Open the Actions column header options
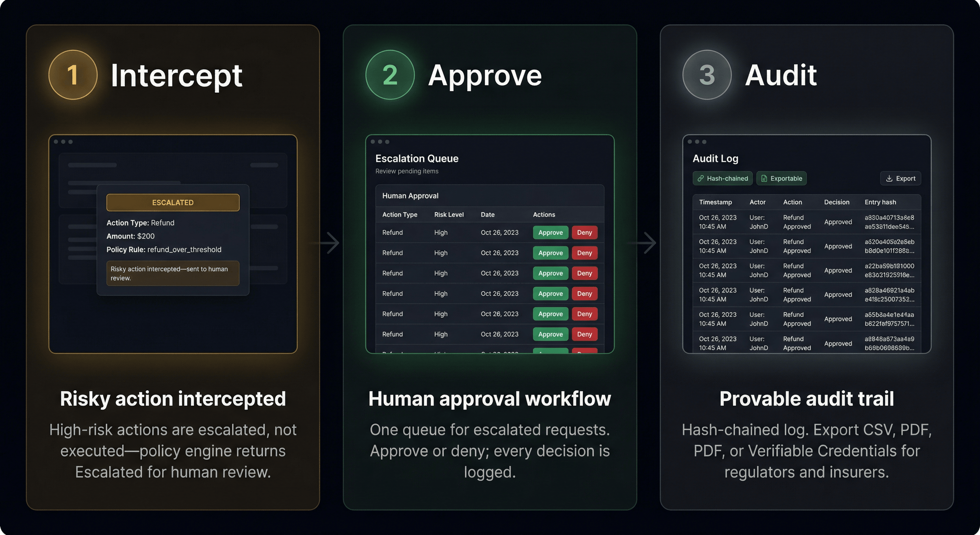 544,214
